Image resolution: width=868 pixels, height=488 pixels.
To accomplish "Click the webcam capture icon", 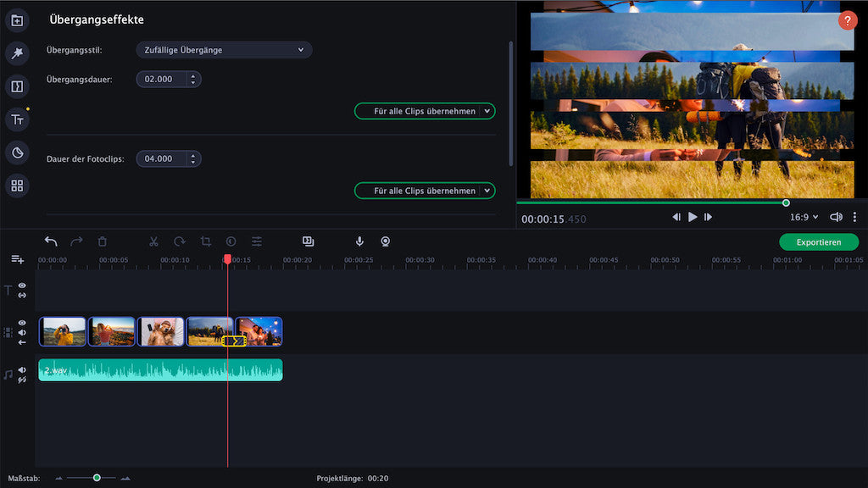I will (x=385, y=241).
